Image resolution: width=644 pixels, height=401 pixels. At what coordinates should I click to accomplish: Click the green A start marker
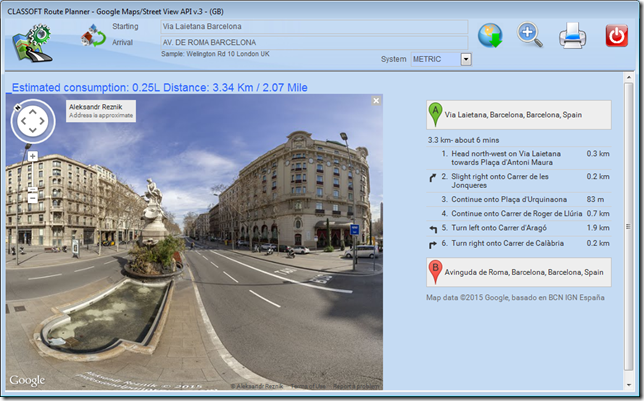pos(435,115)
